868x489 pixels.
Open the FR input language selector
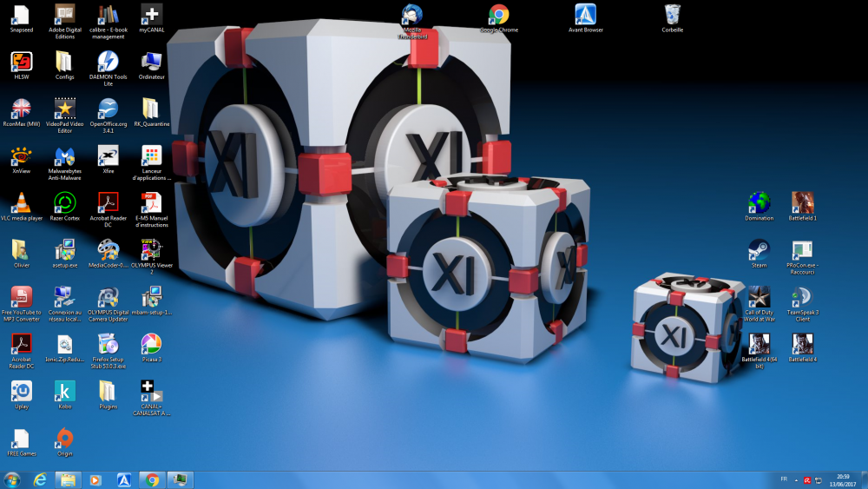pyautogui.click(x=784, y=479)
